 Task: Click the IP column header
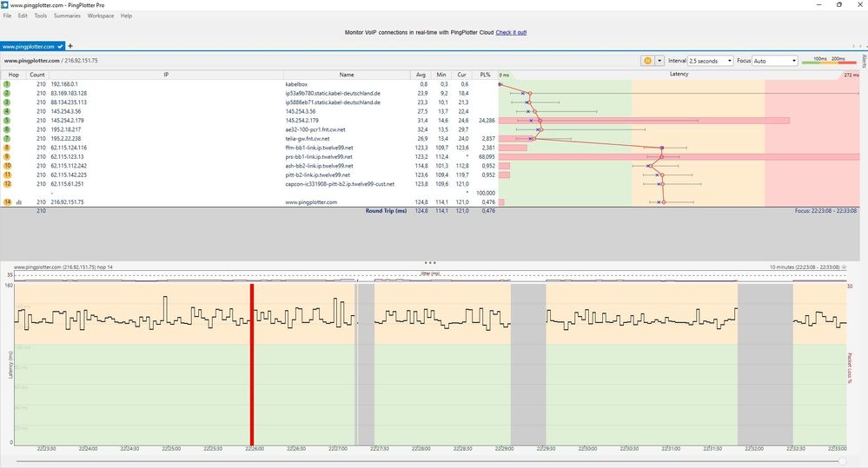pyautogui.click(x=166, y=75)
